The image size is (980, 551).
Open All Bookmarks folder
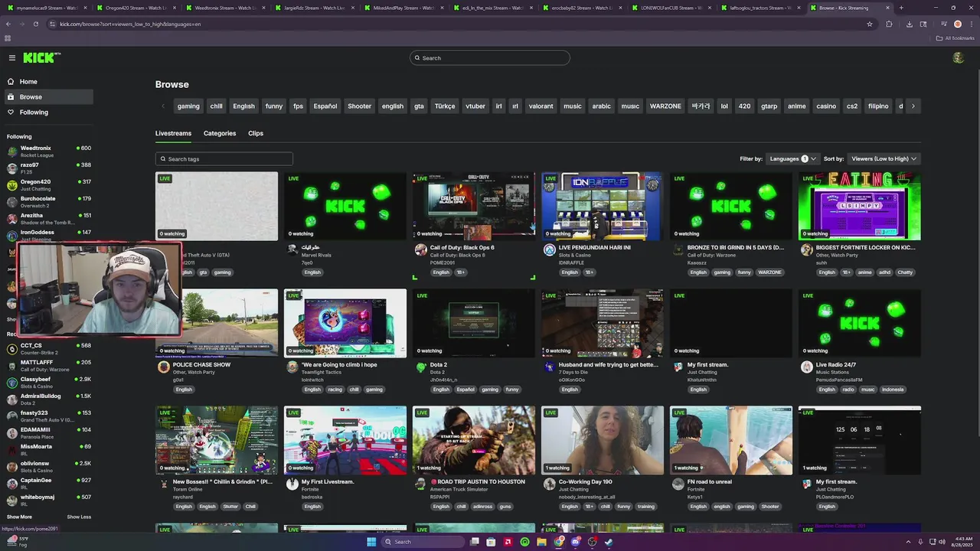(x=955, y=37)
